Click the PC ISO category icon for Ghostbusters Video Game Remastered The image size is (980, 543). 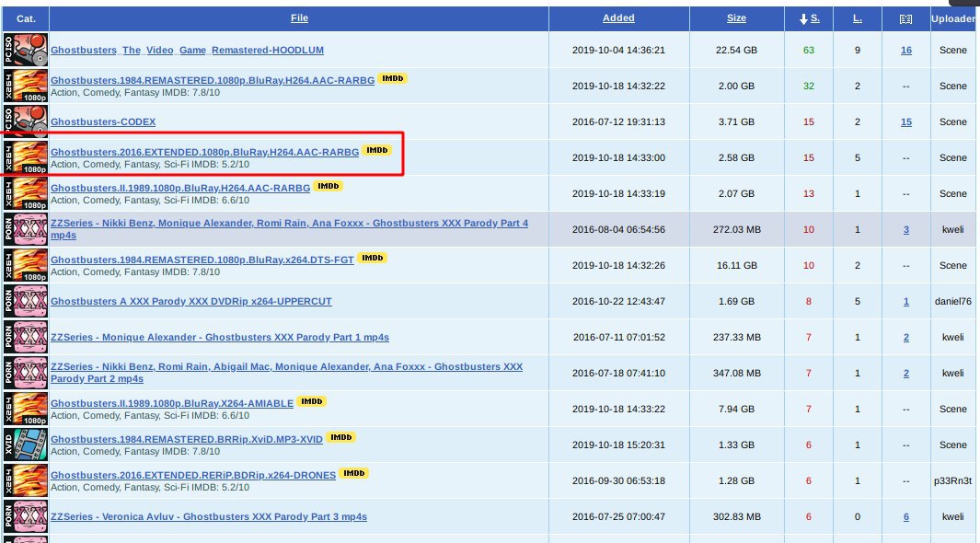[x=26, y=50]
